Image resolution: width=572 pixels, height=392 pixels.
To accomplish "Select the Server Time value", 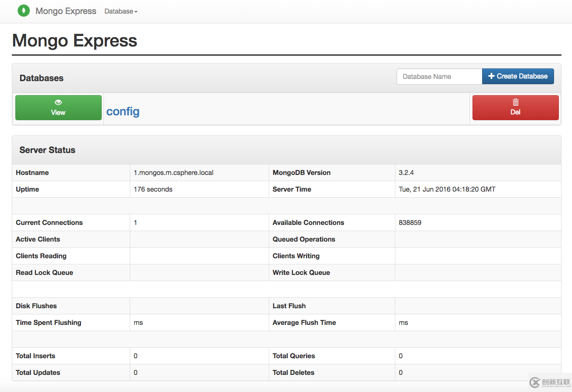I will pos(447,189).
